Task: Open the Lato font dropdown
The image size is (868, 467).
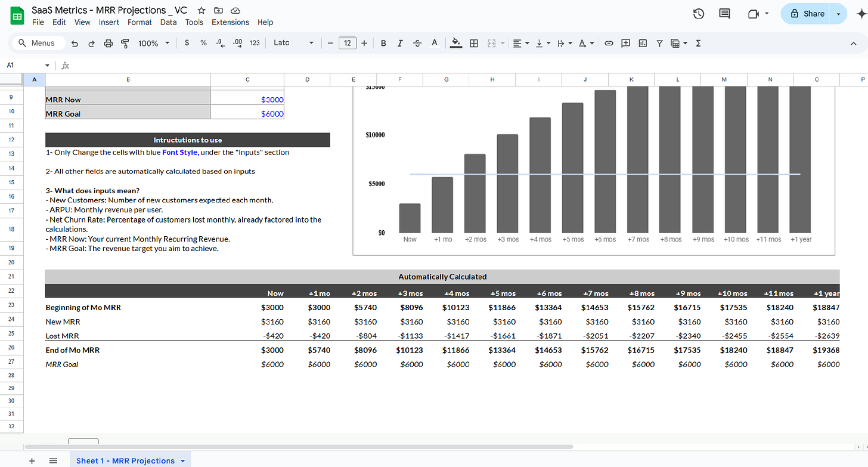Action: pyautogui.click(x=293, y=43)
